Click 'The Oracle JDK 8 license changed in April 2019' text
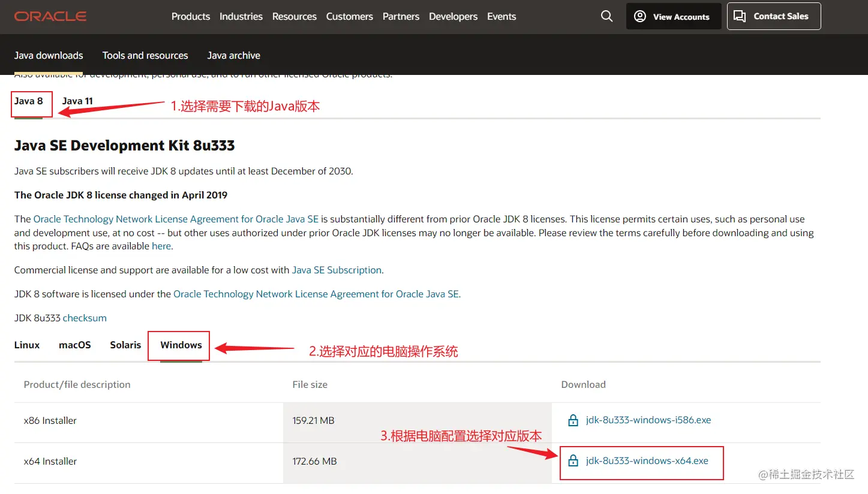The height and width of the screenshot is (494, 868). (x=121, y=195)
